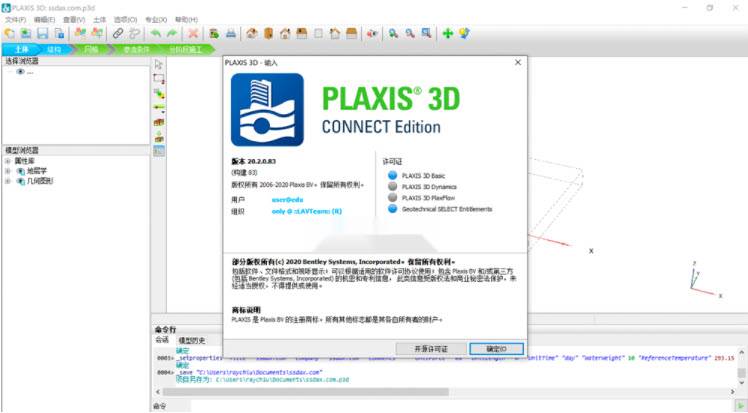Click the Save As icon in toolbar
This screenshot has width=748, height=413.
tap(59, 33)
